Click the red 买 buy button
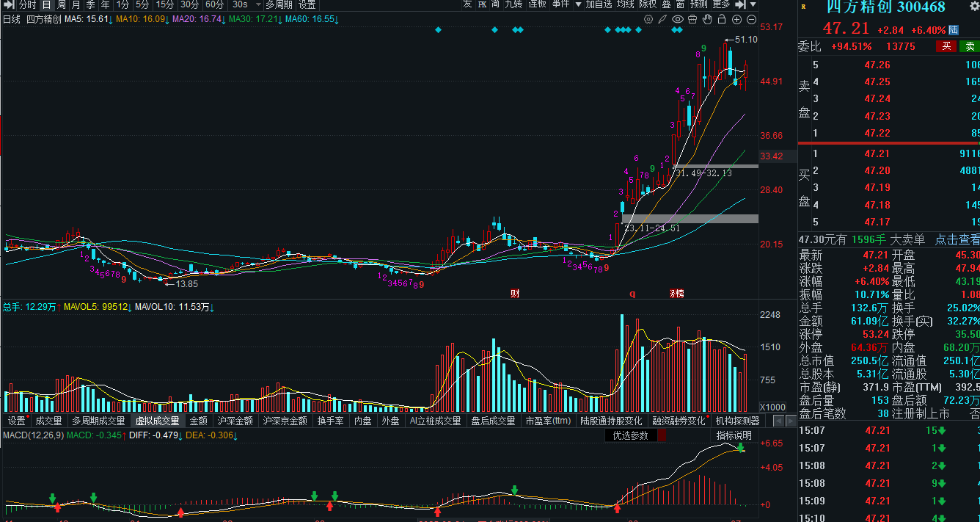Image resolution: width=980 pixels, height=522 pixels. click(946, 47)
